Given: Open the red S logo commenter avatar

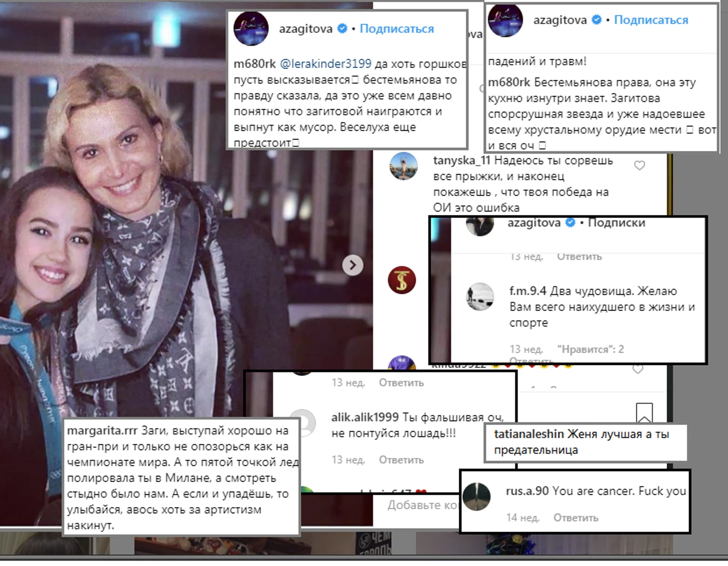Looking at the screenshot, I should [x=402, y=280].
